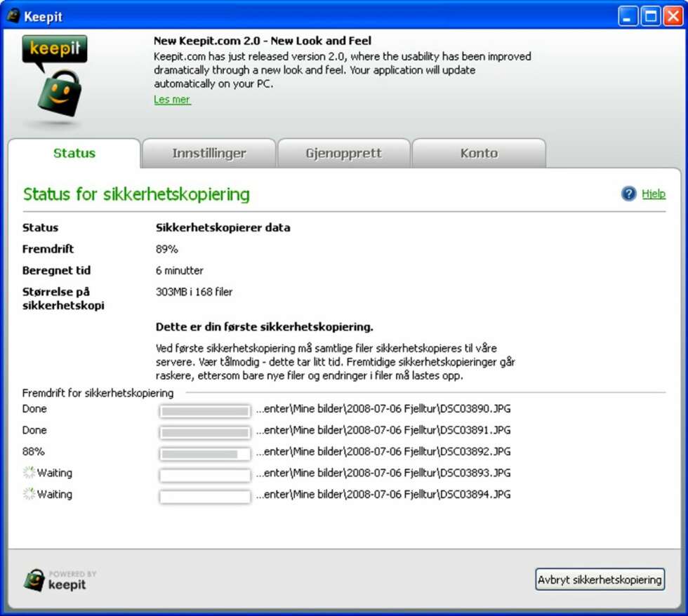
Task: Select the Konto tab
Action: (479, 153)
